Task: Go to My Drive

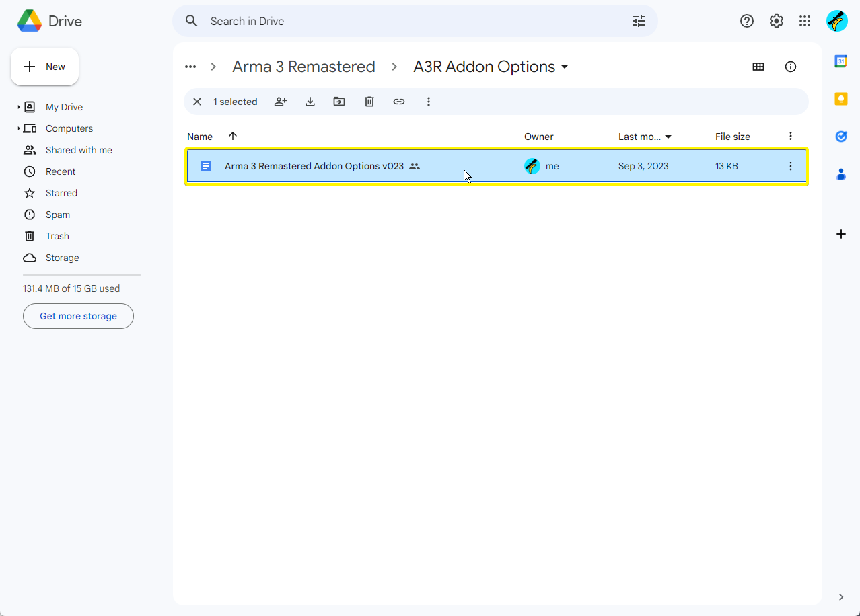Action: (64, 107)
